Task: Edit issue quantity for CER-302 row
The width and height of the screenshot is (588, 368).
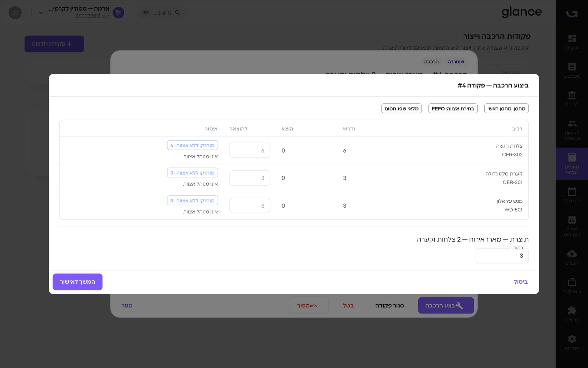Action: pos(250,151)
